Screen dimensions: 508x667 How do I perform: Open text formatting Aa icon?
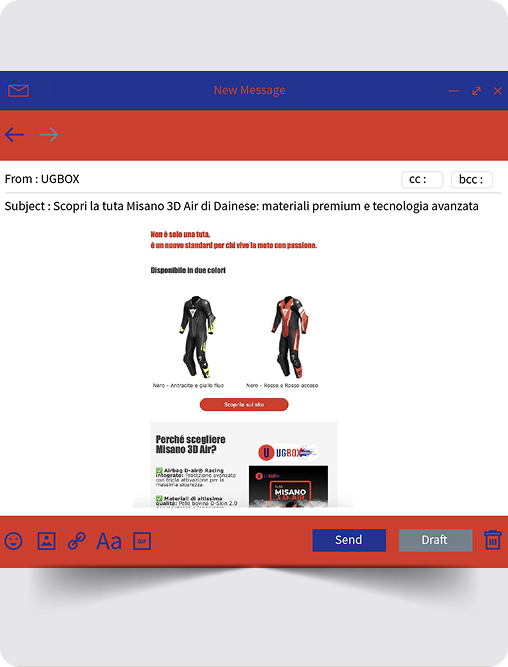[109, 542]
